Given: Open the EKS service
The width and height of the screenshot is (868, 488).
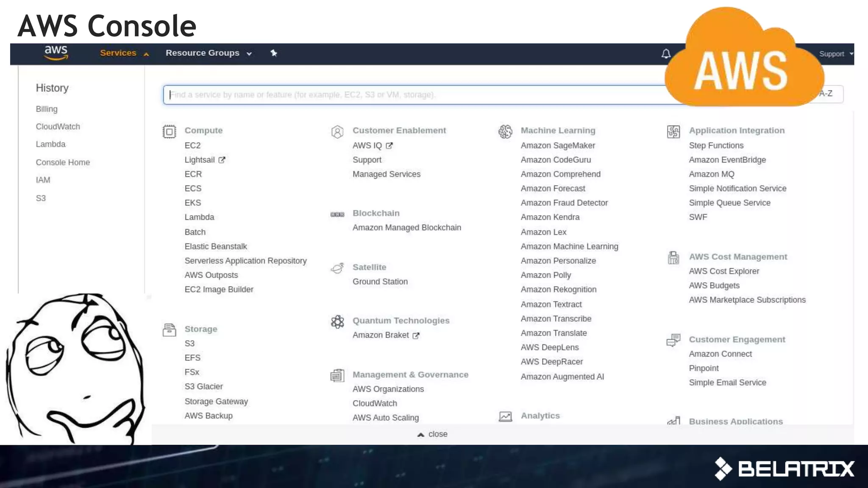Looking at the screenshot, I should 192,202.
